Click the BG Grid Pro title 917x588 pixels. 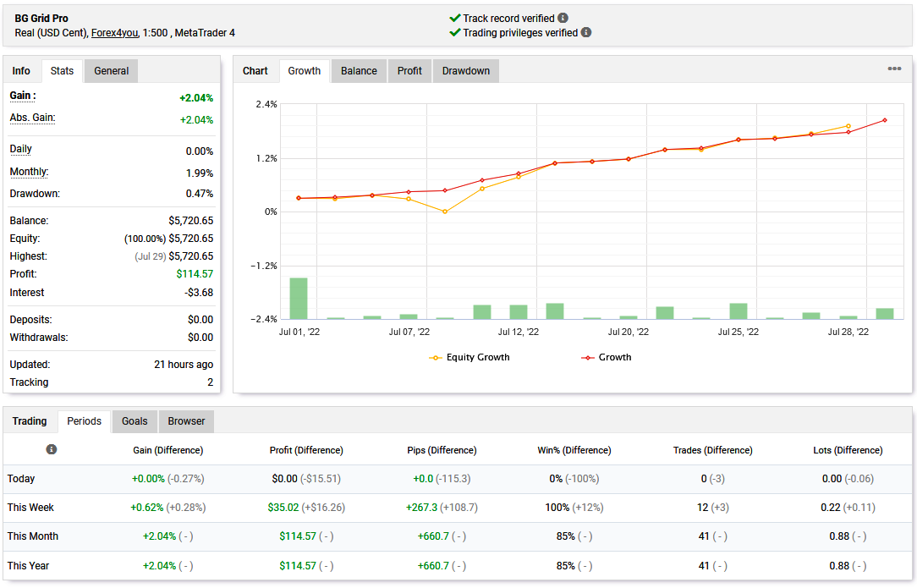[41, 18]
